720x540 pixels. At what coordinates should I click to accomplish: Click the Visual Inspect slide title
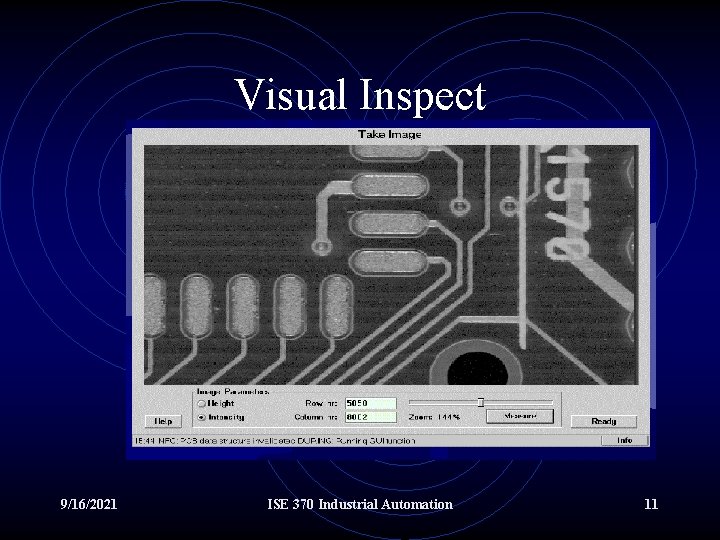(360, 95)
